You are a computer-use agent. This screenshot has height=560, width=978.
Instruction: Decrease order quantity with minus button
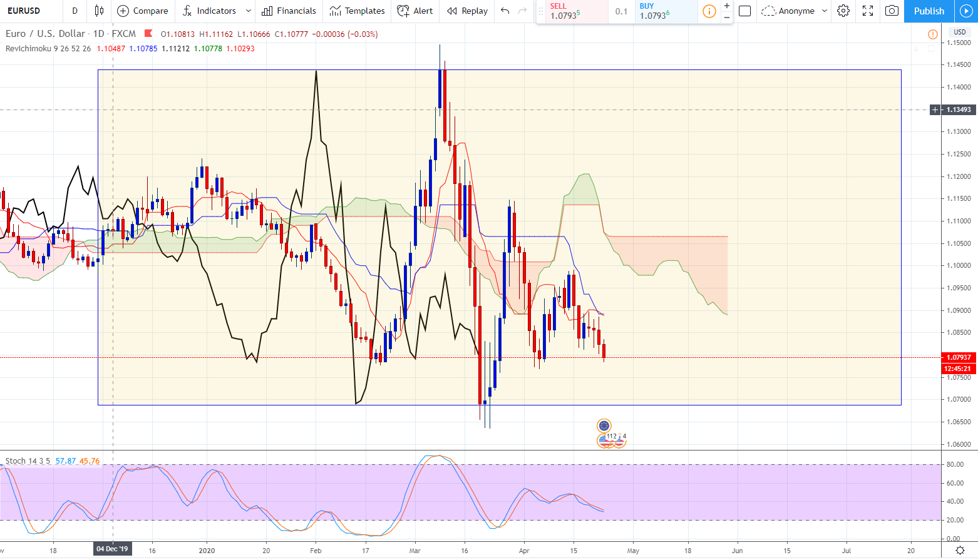(x=726, y=17)
